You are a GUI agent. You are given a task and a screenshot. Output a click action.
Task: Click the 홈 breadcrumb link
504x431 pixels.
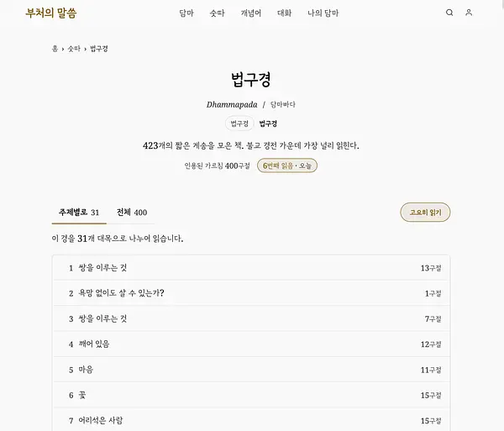tap(55, 49)
